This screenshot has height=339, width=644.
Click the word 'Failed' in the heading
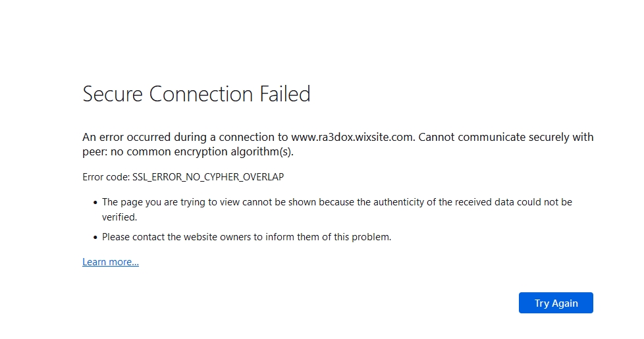(x=284, y=94)
